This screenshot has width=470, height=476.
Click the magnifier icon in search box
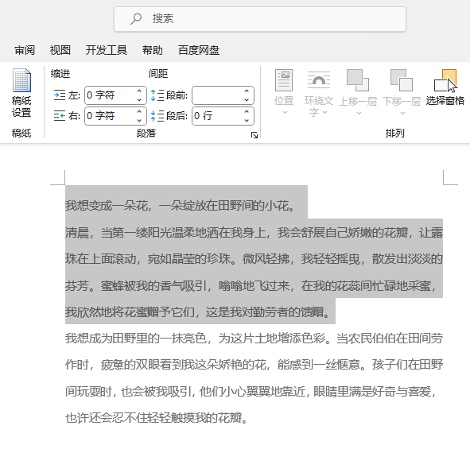pyautogui.click(x=136, y=19)
